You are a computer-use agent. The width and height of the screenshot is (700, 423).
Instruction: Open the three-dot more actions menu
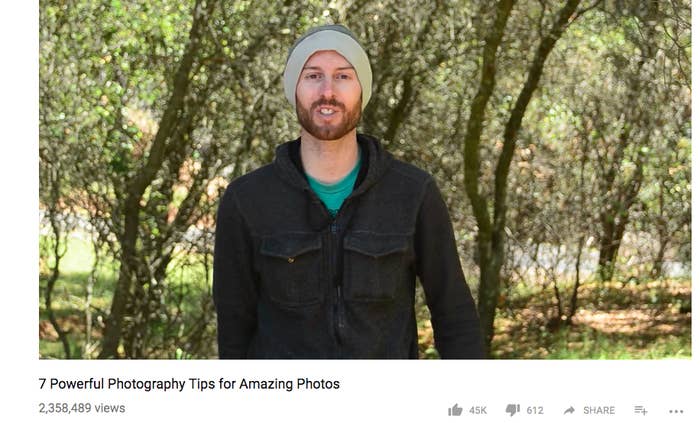tap(676, 411)
